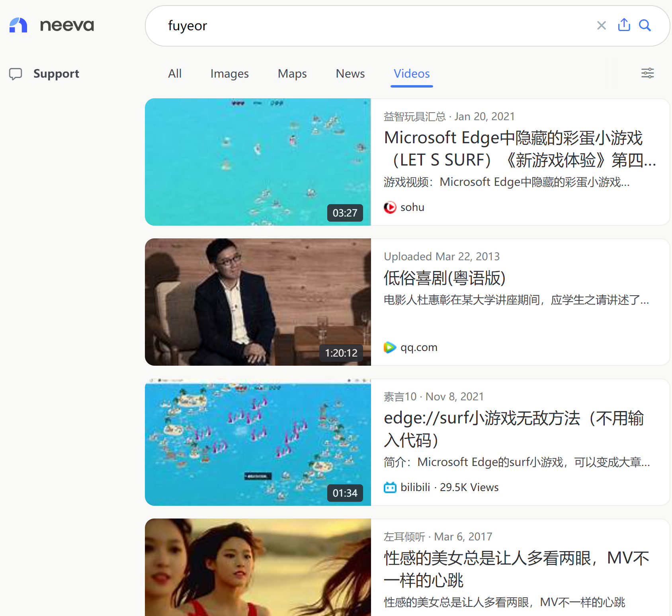
Task: Click the qq.com source icon
Action: coord(390,347)
